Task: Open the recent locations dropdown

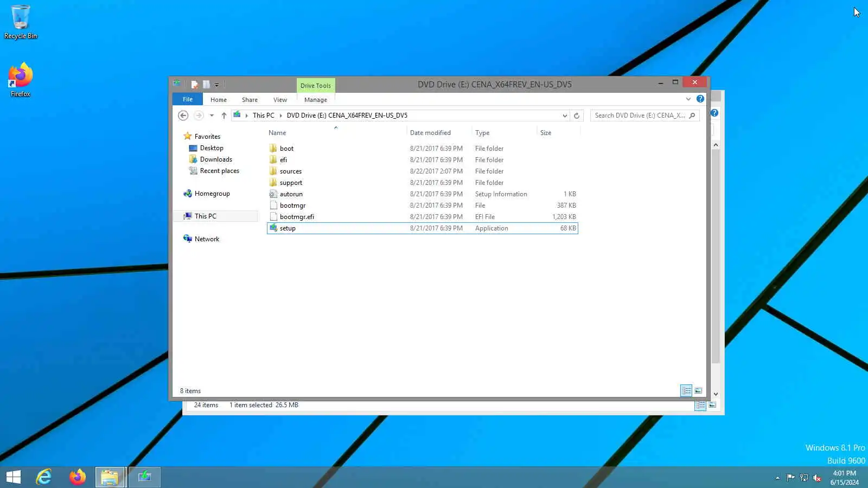Action: pos(212,115)
